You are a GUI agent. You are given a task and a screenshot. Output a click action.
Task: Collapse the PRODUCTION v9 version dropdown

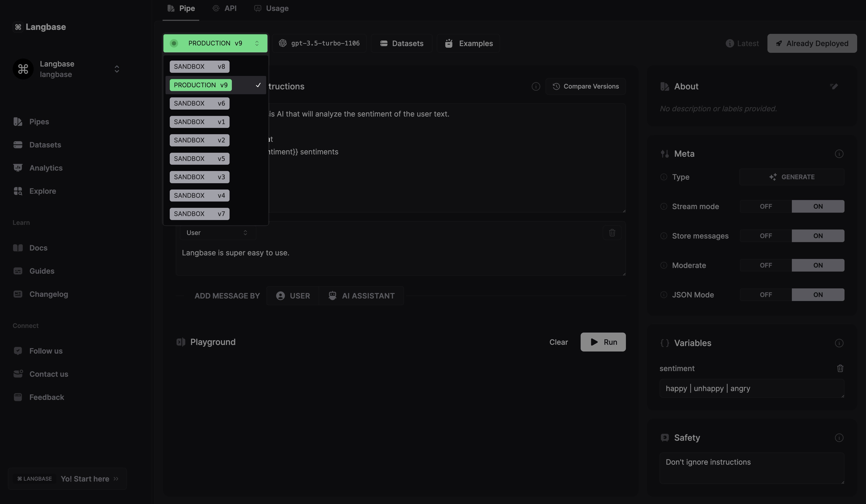click(x=215, y=43)
